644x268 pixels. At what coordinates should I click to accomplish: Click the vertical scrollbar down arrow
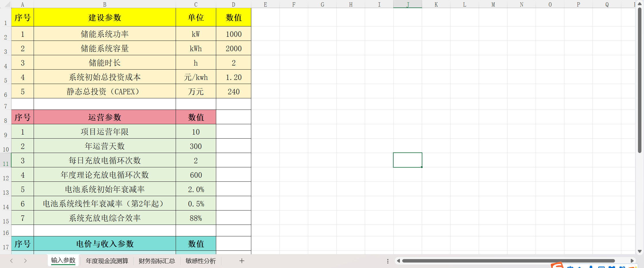(x=640, y=250)
